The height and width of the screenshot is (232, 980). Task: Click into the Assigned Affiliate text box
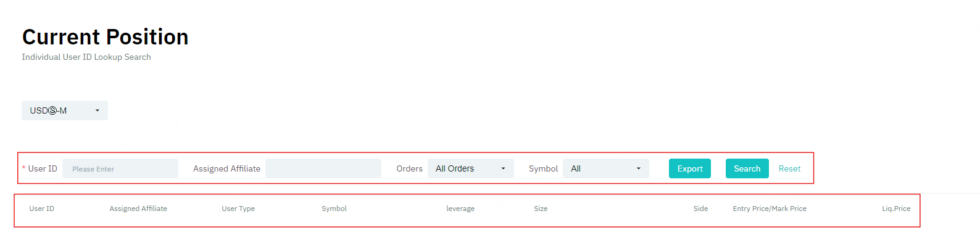[x=323, y=168]
